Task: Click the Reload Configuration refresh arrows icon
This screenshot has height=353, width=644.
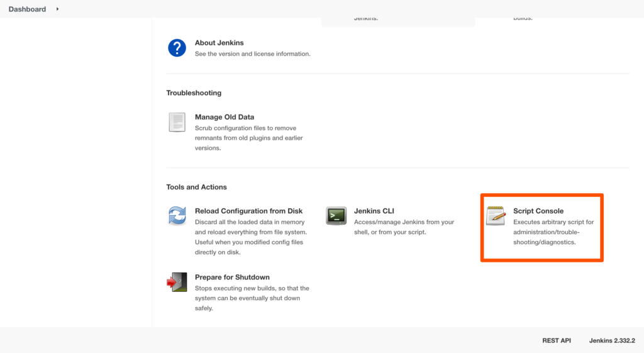Action: point(177,216)
